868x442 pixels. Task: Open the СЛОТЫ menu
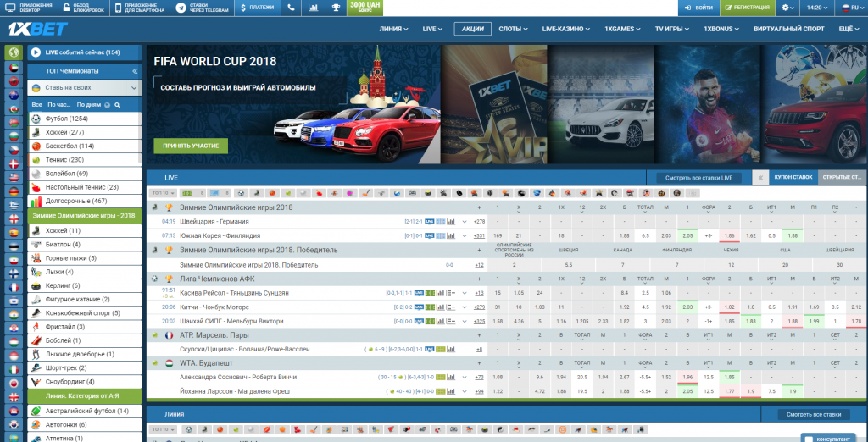(x=513, y=30)
